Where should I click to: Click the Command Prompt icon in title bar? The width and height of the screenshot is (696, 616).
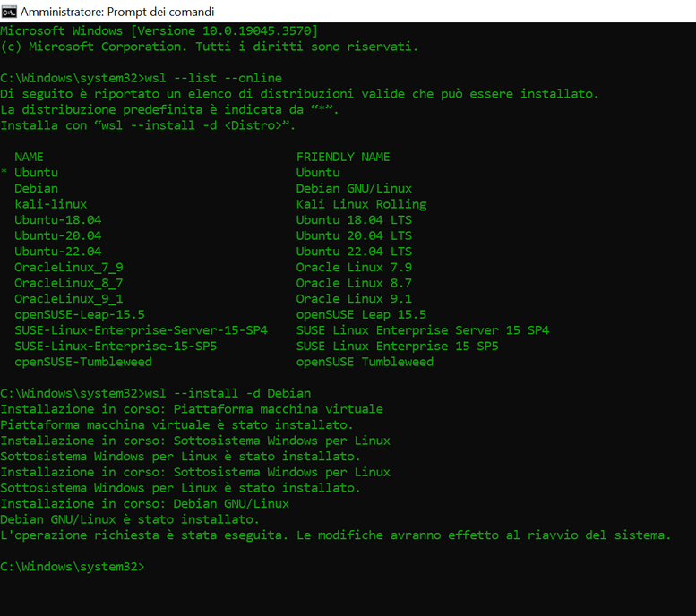[8, 12]
